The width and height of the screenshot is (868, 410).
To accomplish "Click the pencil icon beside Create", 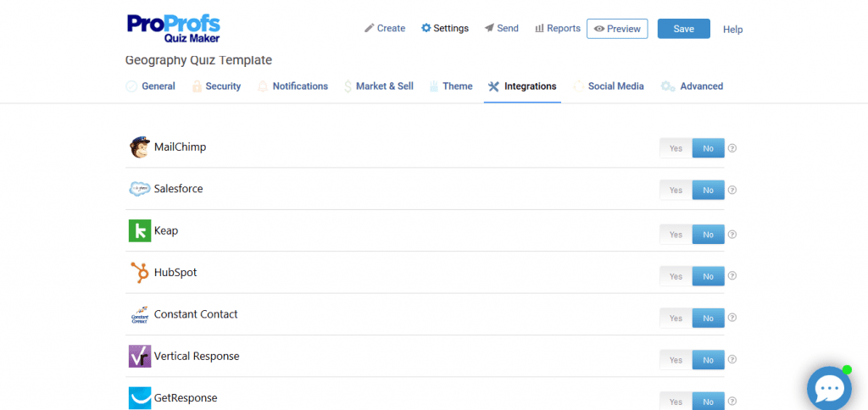I will coord(370,28).
